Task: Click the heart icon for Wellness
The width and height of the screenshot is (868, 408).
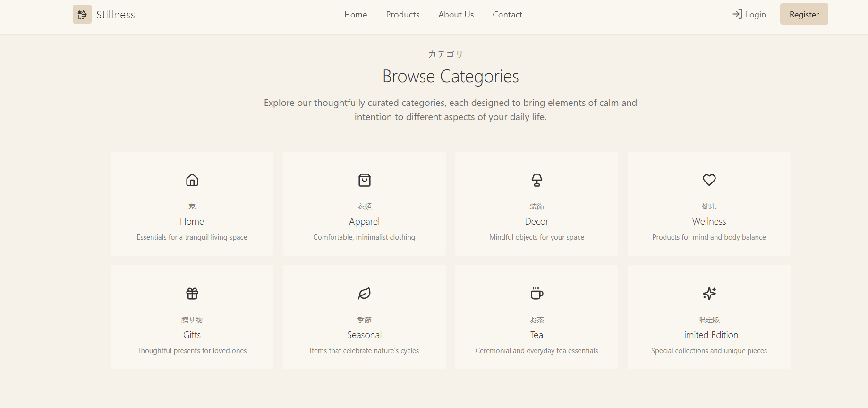Action: point(709,180)
